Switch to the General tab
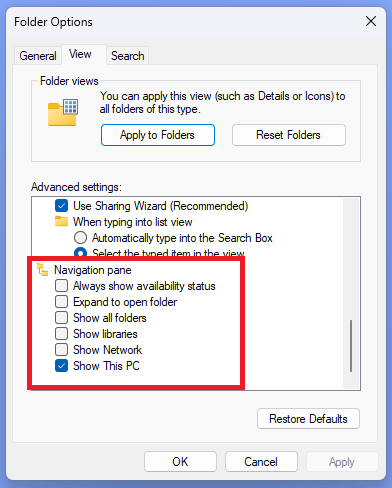 pos(38,55)
